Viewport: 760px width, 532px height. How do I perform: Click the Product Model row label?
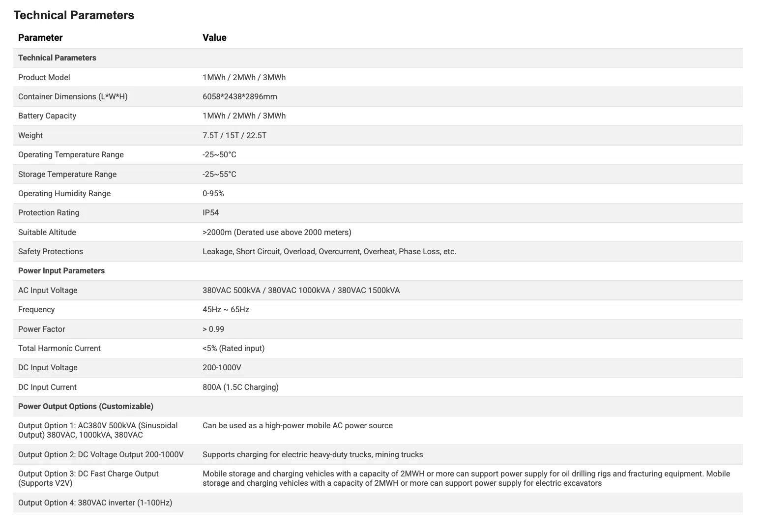(x=44, y=77)
